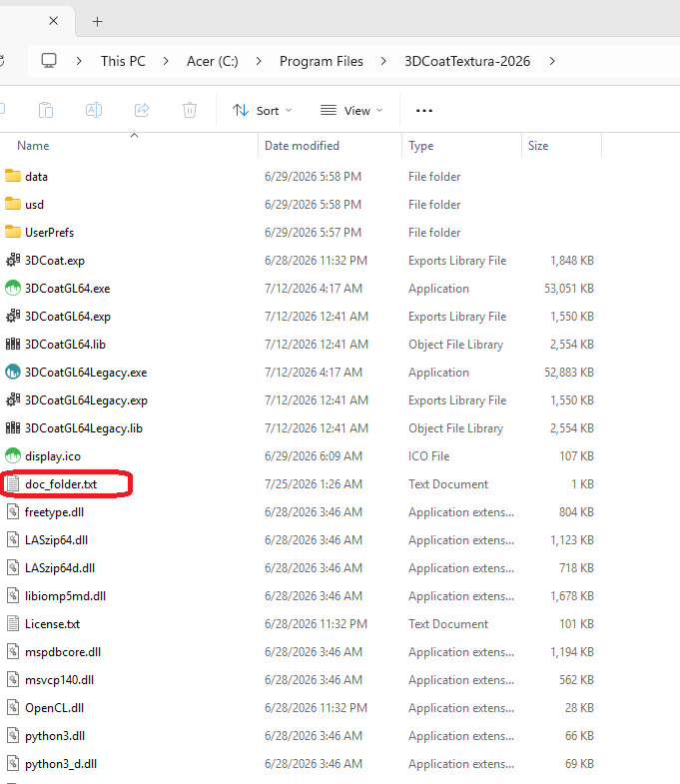Select the UserPrefs folder icon
This screenshot has width=680, height=784.
(13, 232)
